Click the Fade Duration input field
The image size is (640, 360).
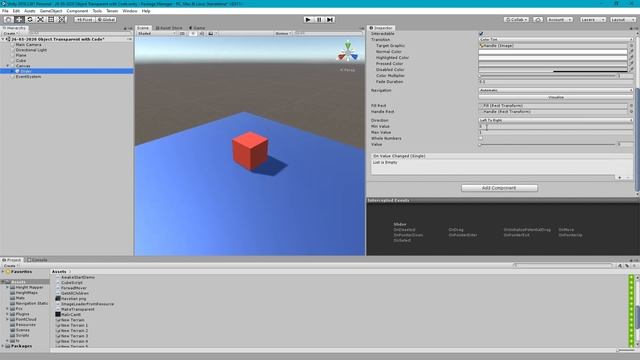pyautogui.click(x=556, y=82)
